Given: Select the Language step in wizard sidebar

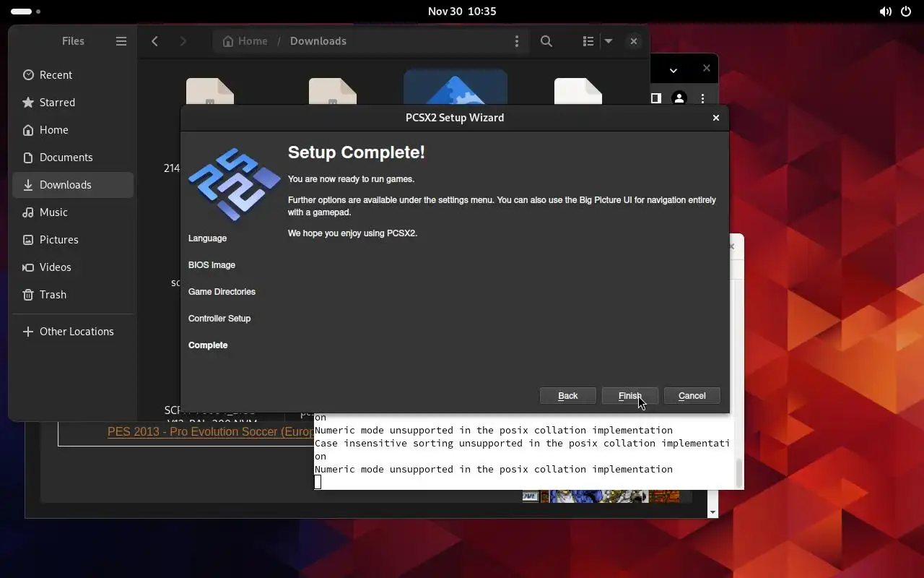Looking at the screenshot, I should pyautogui.click(x=207, y=238).
